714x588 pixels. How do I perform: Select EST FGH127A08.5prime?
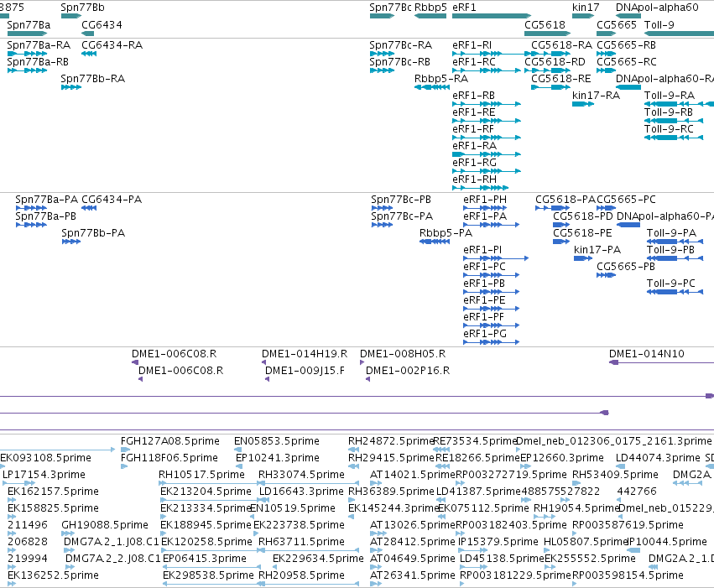(170, 441)
